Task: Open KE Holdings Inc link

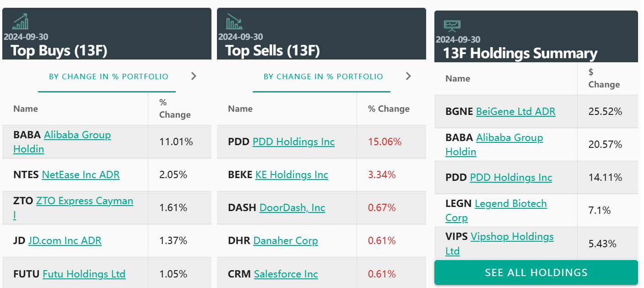Action: pos(292,175)
